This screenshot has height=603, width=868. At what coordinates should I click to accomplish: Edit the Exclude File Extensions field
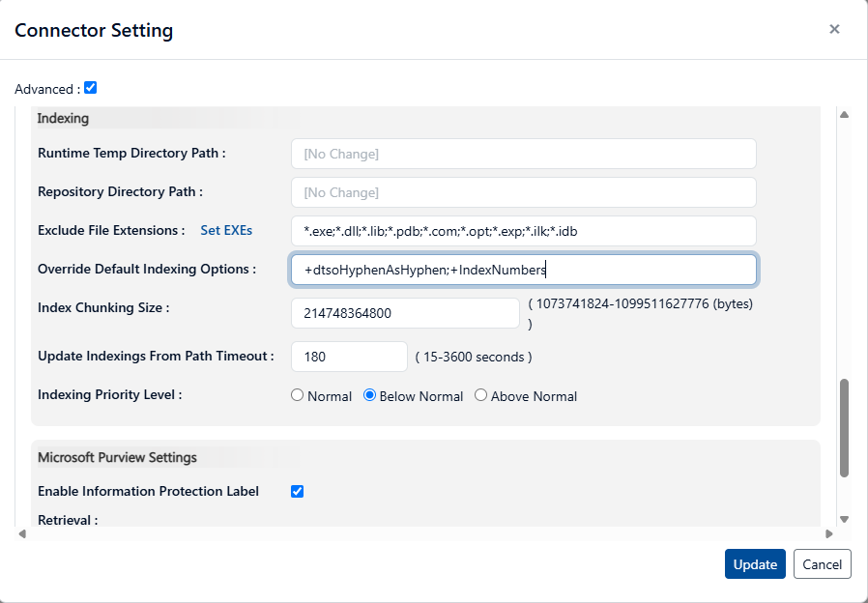[x=523, y=231]
